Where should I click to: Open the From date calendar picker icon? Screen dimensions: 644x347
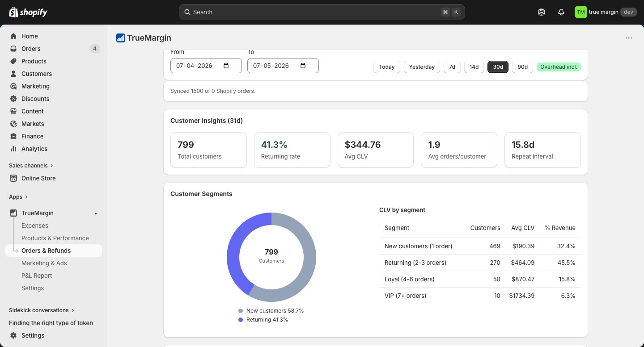(x=226, y=66)
